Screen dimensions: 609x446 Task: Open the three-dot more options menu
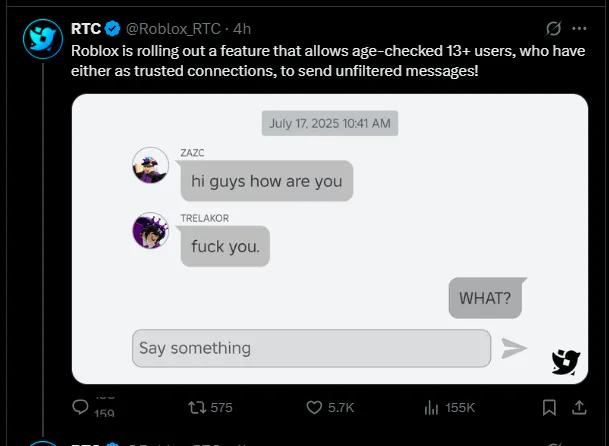(579, 28)
